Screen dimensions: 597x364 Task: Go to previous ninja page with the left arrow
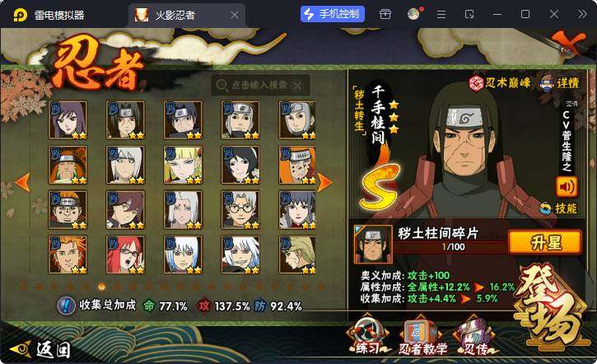pyautogui.click(x=22, y=182)
